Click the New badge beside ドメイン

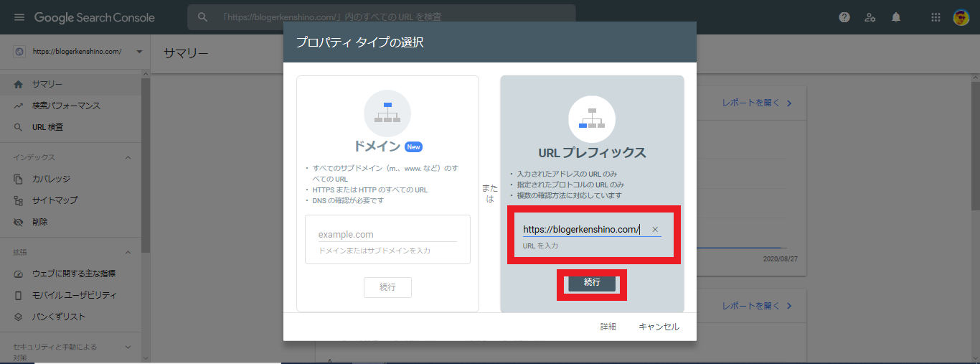pyautogui.click(x=413, y=146)
